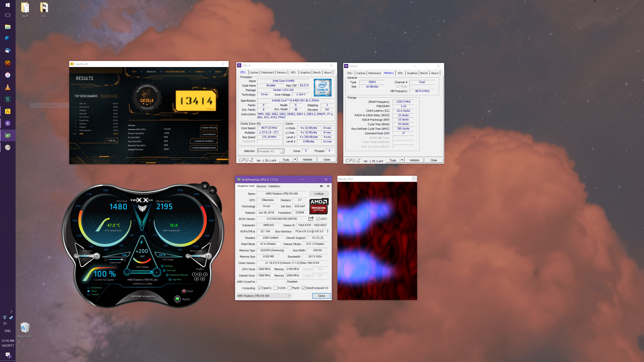Open Mainboard tab in left CPU-Z window
The width and height of the screenshot is (644, 362).
267,72
